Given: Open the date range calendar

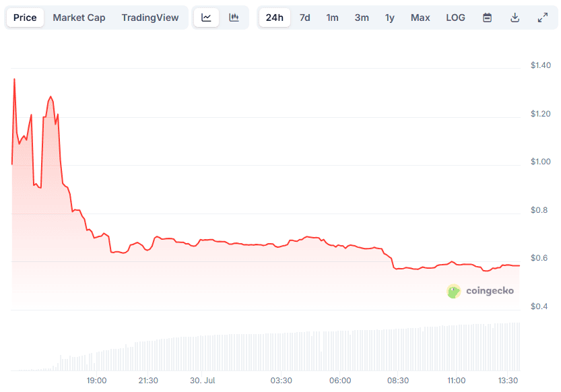Looking at the screenshot, I should [486, 18].
